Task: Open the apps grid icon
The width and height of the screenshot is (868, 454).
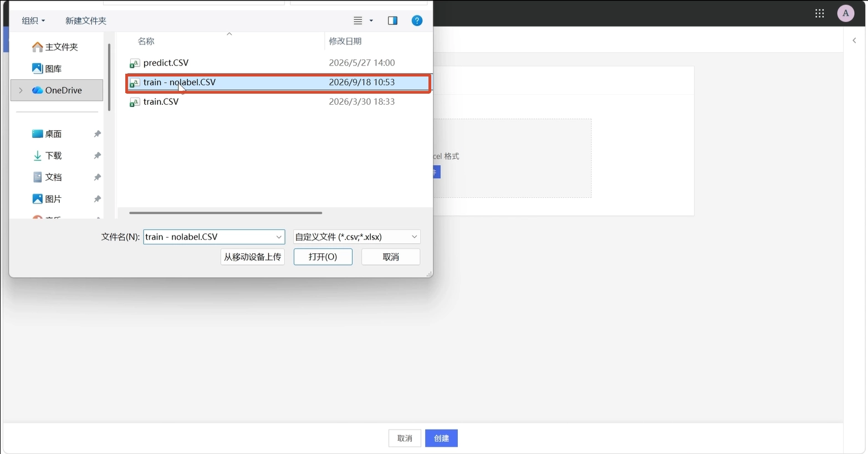Action: tap(819, 13)
